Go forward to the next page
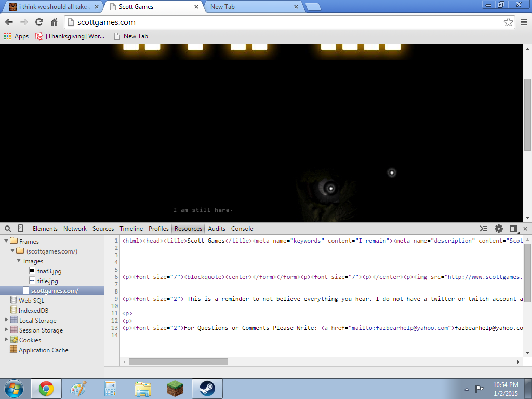Screen dimensions: 532x399 click(x=24, y=22)
